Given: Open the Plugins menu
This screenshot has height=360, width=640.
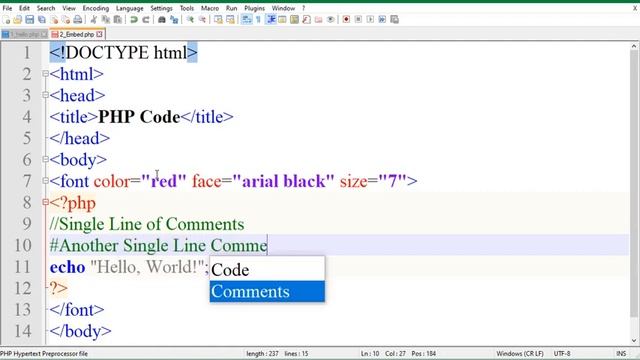Looking at the screenshot, I should 254,8.
